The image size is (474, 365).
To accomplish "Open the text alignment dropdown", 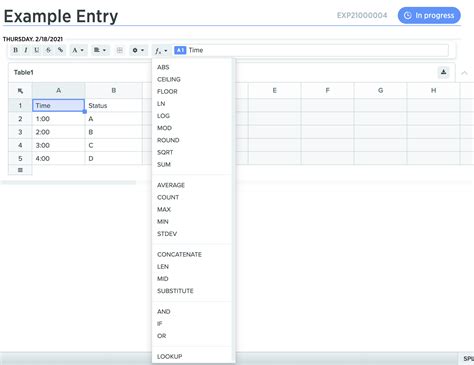I will pos(100,50).
